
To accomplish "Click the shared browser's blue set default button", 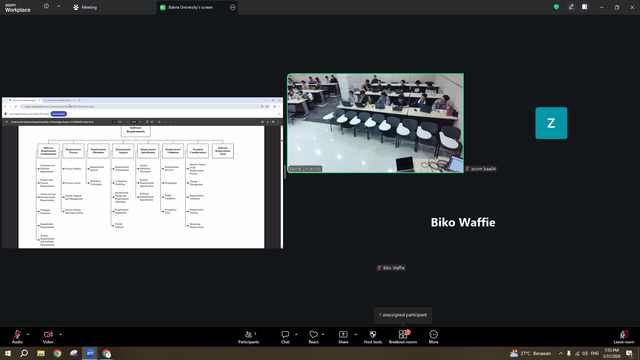I will [59, 114].
